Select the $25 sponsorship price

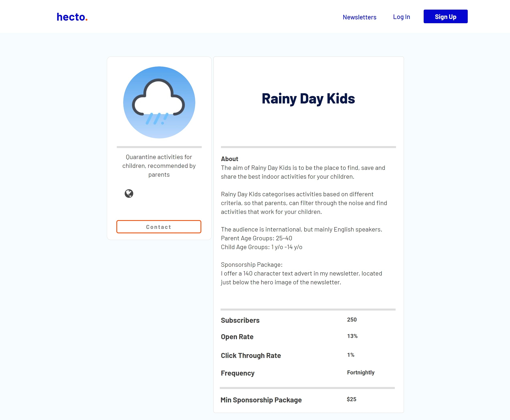tap(351, 399)
